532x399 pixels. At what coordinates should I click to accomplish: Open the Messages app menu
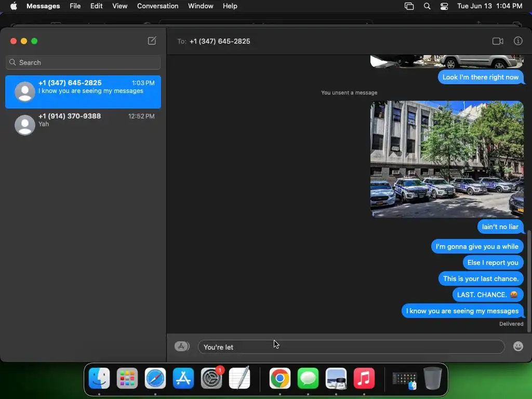pos(43,6)
